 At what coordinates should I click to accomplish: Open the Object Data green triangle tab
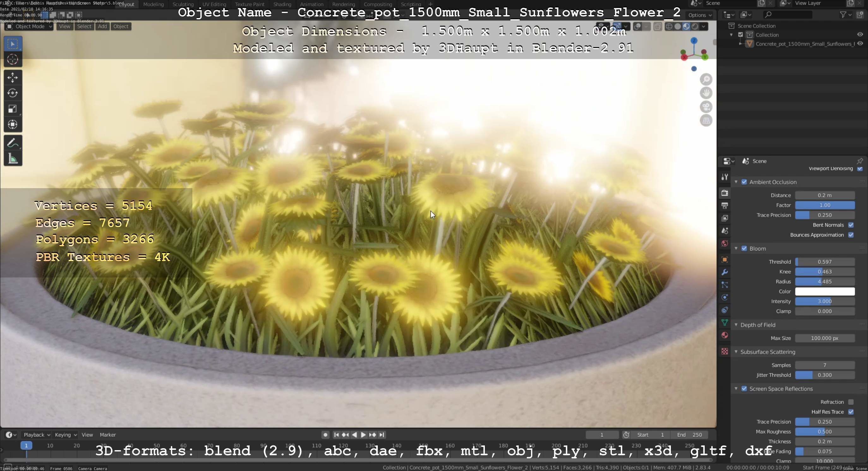[x=725, y=323]
